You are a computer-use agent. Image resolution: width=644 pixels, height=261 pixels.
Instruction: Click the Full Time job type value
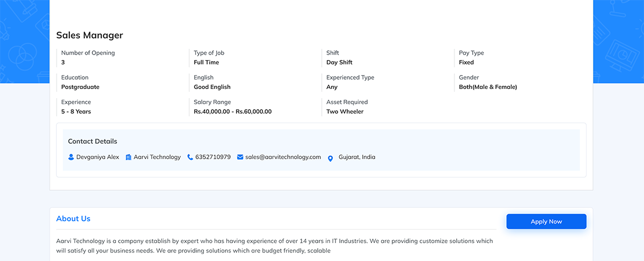coord(206,62)
